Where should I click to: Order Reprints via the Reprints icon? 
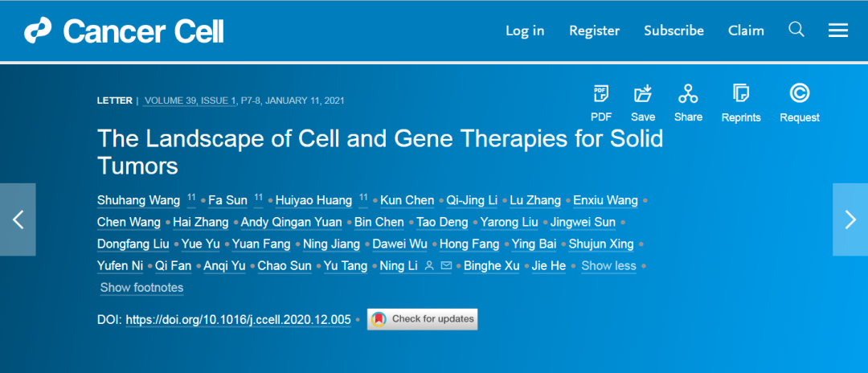741,104
